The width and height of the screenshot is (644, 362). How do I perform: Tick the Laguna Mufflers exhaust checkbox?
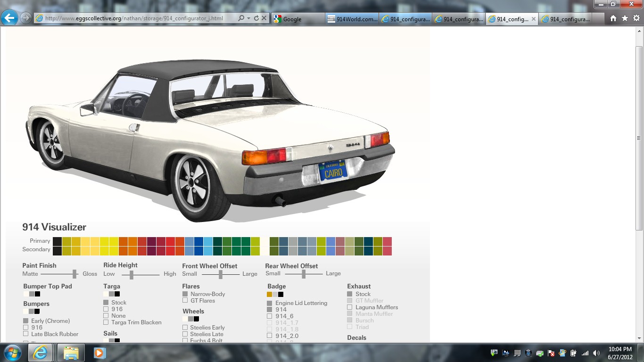click(350, 307)
